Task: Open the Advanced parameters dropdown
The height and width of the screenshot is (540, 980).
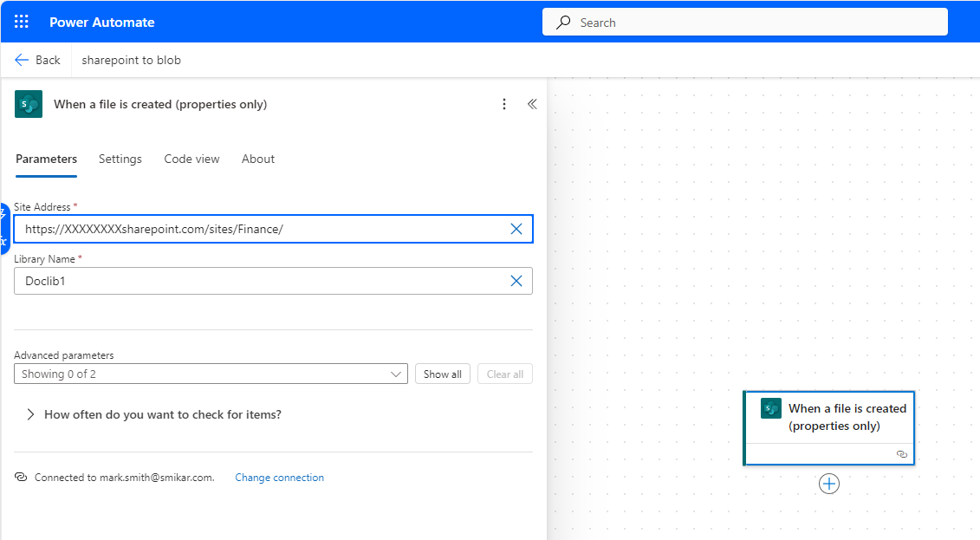Action: (211, 374)
